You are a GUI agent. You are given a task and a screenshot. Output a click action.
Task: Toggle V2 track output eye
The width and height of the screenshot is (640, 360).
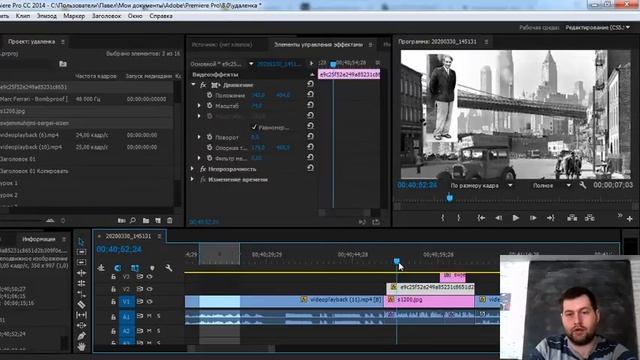coord(149,289)
